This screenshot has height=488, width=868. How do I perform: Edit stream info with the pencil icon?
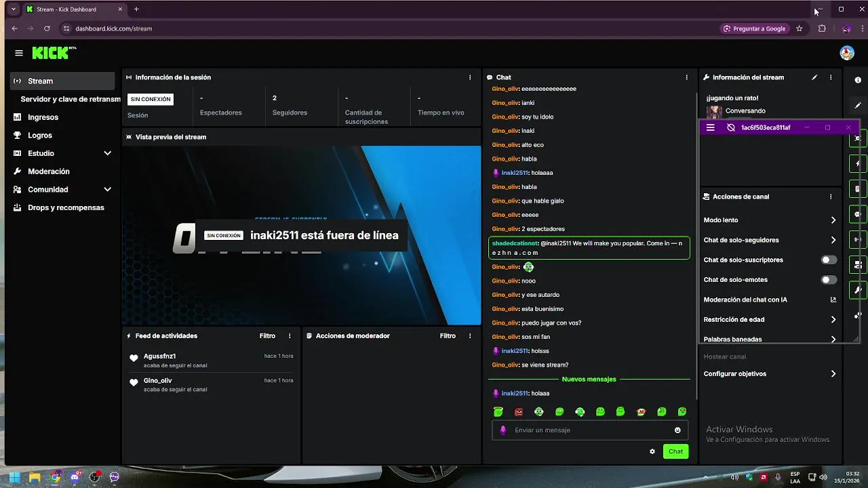(x=814, y=77)
